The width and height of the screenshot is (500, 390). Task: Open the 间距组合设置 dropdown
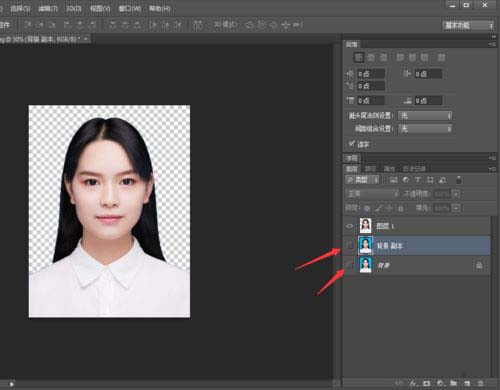[x=425, y=128]
